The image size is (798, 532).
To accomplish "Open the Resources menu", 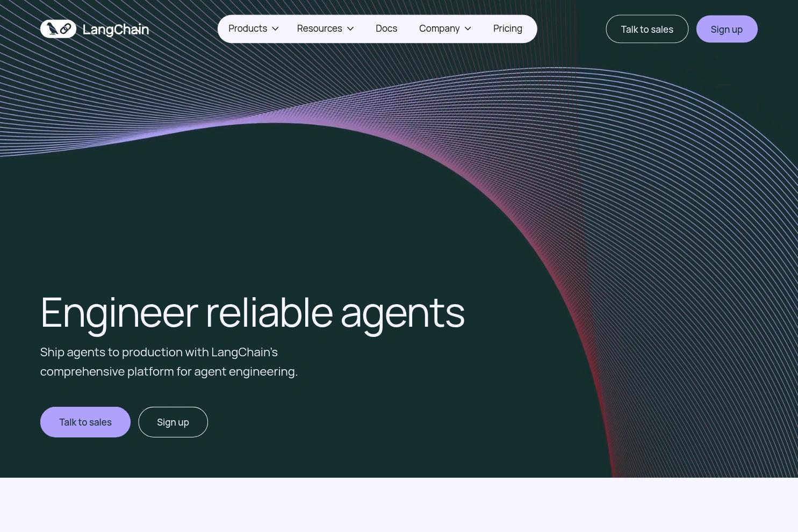I will (319, 28).
